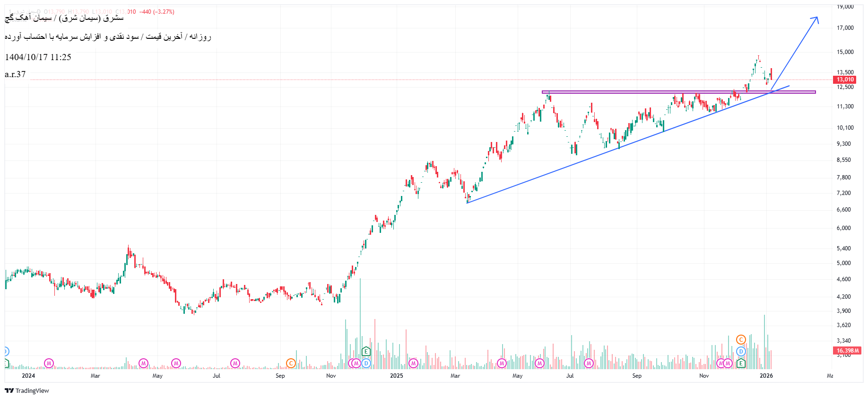The image size is (868, 399).
Task: Open the green E marker before 2026
Action: [x=741, y=364]
